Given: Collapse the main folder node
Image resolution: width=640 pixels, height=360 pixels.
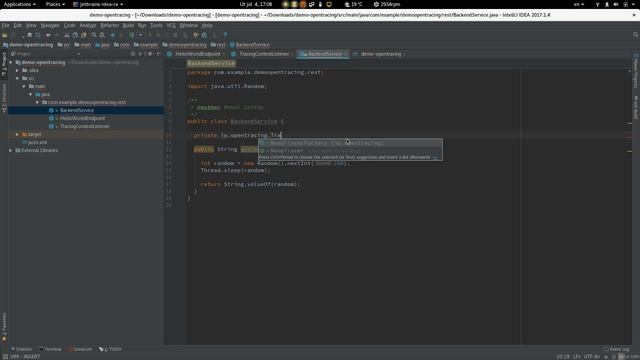Looking at the screenshot, I should point(24,86).
